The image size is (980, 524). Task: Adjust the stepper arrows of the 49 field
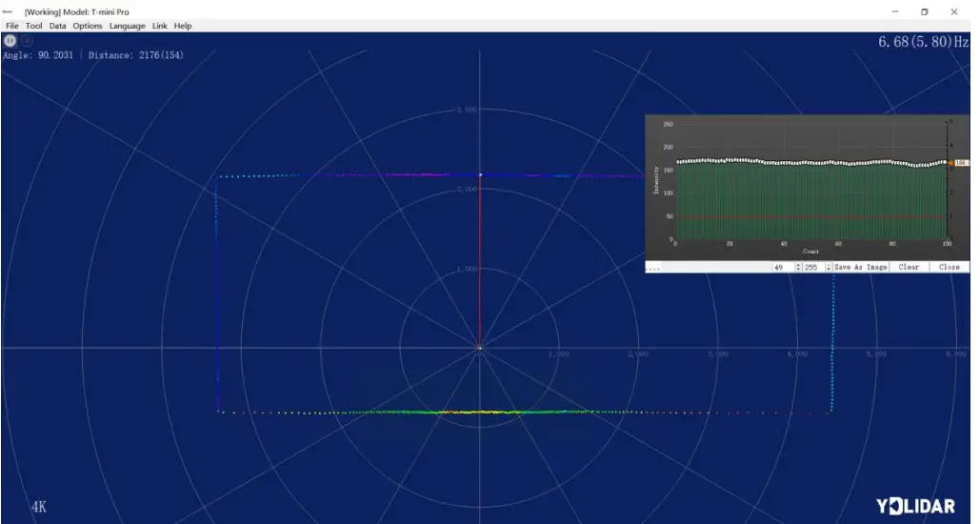pyautogui.click(x=798, y=267)
